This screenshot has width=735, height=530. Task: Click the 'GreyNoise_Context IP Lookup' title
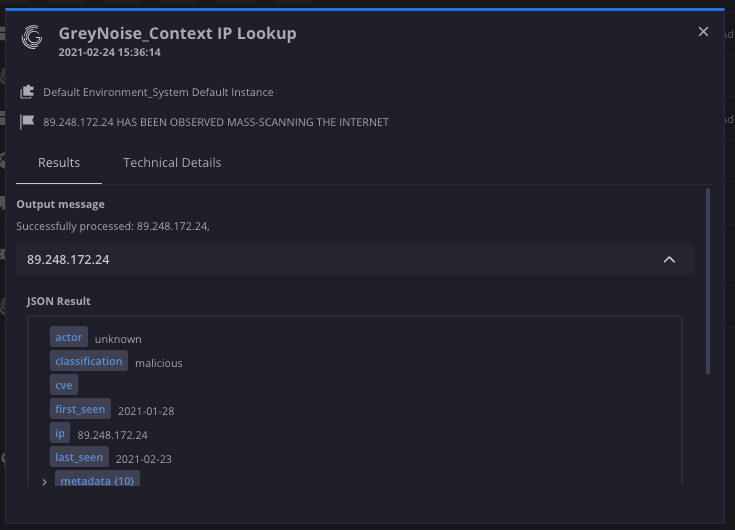pyautogui.click(x=178, y=33)
